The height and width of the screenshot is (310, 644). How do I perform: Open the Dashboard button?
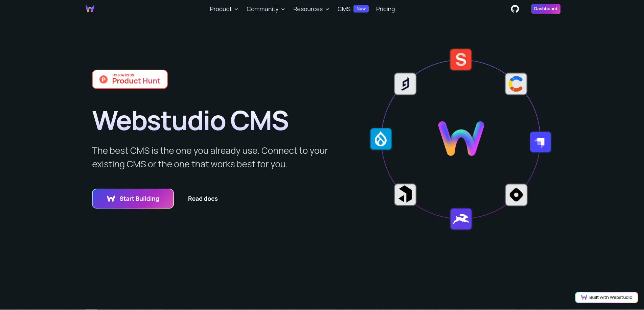pos(546,9)
